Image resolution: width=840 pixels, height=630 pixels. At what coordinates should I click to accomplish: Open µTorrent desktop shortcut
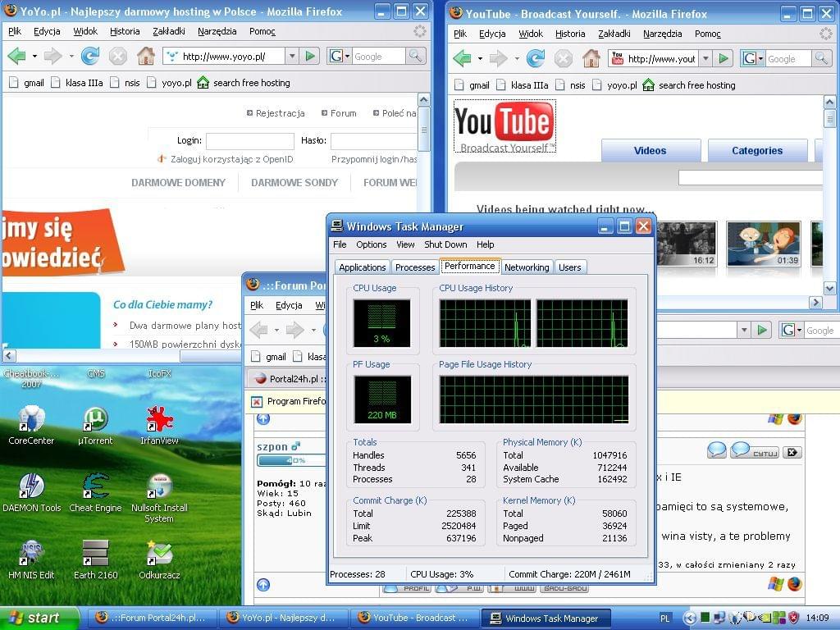(95, 426)
